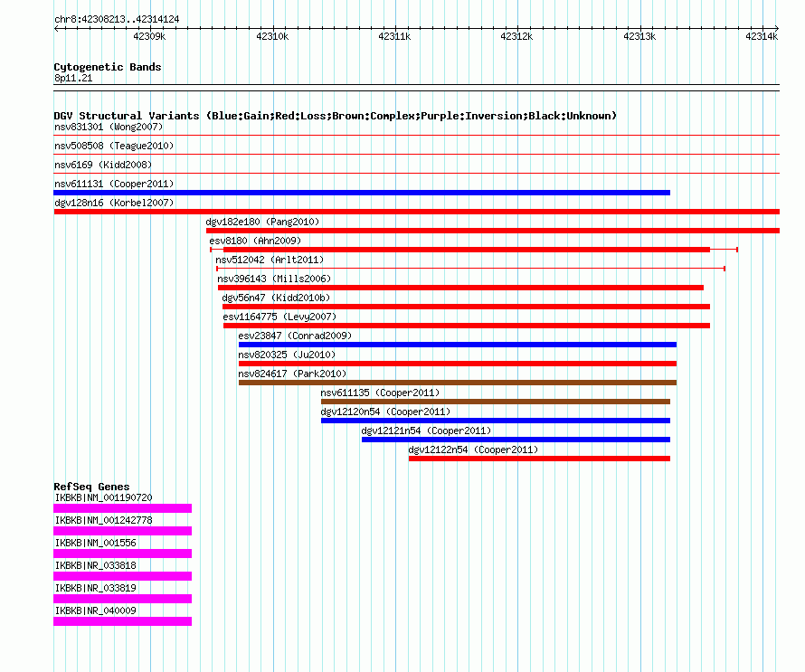Image resolution: width=805 pixels, height=672 pixels.
Task: Click the IKBKB|NM_001556 text label
Action: pos(96,543)
